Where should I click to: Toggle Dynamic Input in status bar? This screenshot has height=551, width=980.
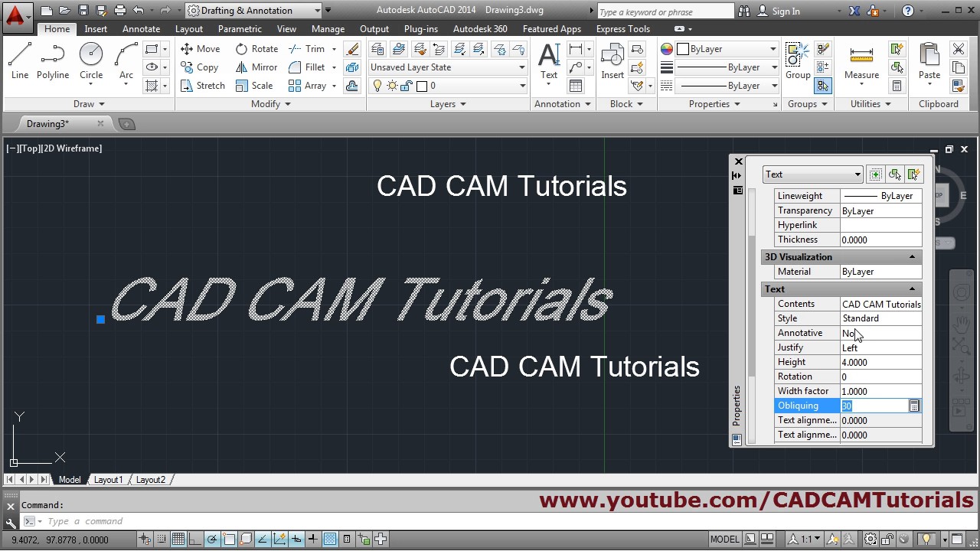coord(296,540)
